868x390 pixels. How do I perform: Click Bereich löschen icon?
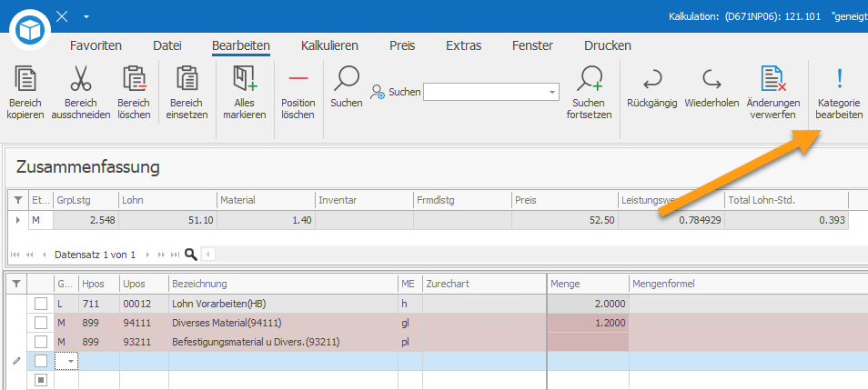134,78
